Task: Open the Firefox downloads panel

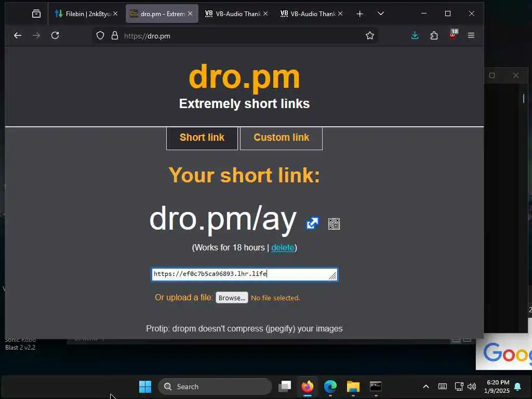Action: point(415,35)
